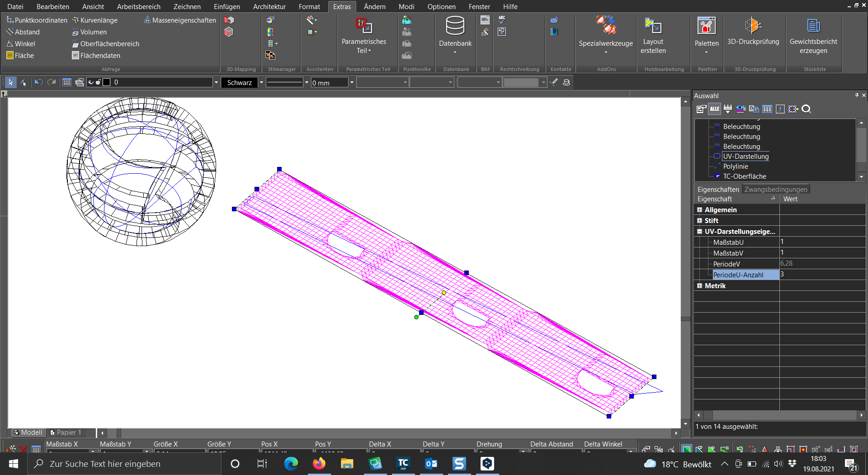Open the Datei menu

[x=15, y=6]
